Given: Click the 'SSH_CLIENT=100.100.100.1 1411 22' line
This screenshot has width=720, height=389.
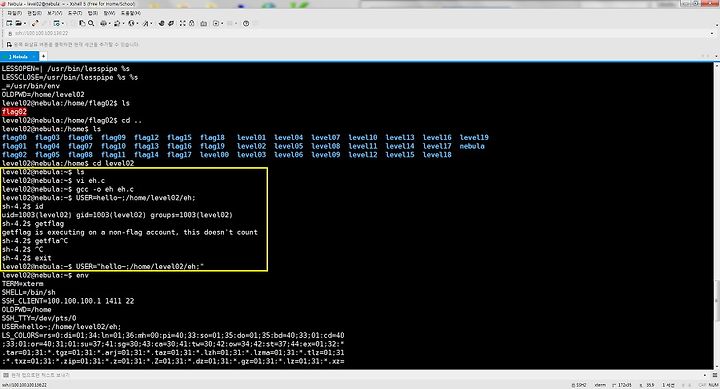Looking at the screenshot, I should click(68, 301).
